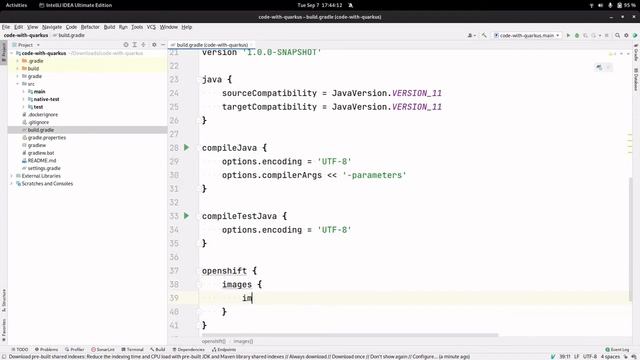This screenshot has width=640, height=360.
Task: Open the VCS menu
Action: coord(151,27)
